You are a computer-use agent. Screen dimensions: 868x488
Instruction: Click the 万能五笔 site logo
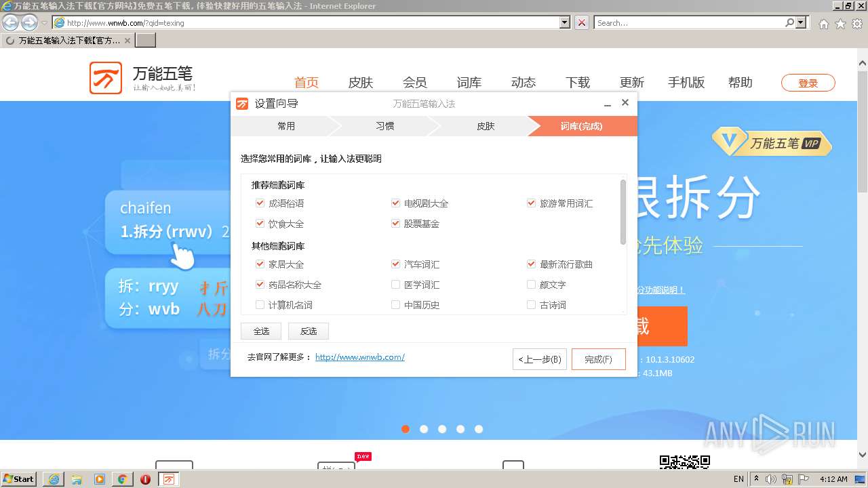[x=142, y=79]
